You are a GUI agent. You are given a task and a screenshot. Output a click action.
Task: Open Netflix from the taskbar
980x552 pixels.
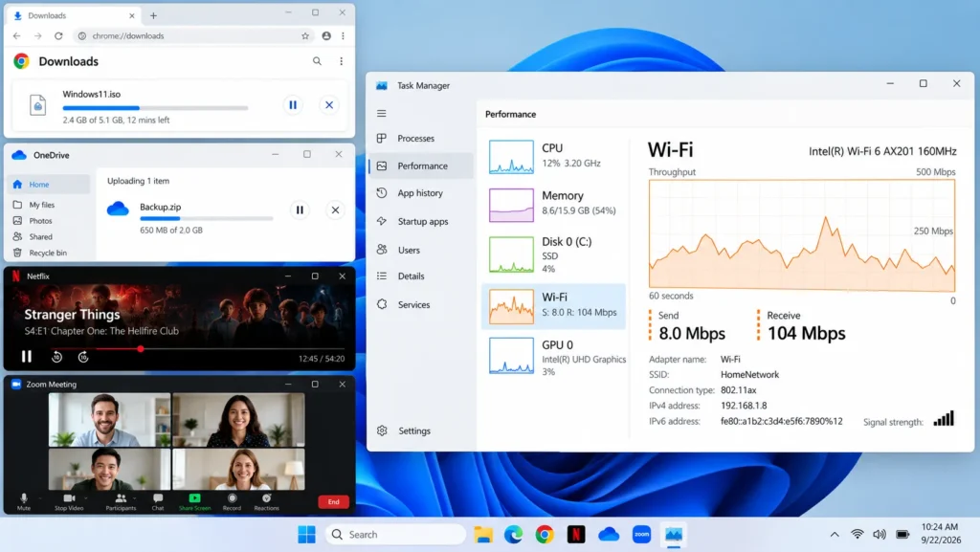[x=576, y=535]
